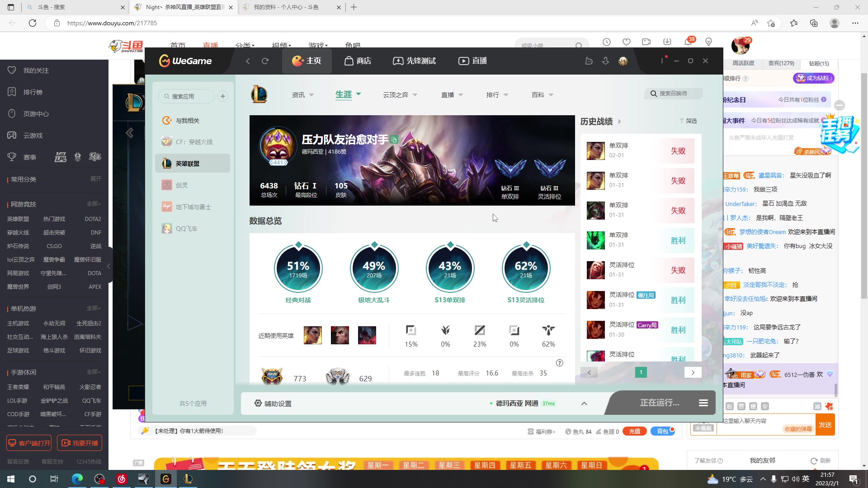Screen dimensions: 868x488
Task: Click the 发送 send button
Action: click(825, 425)
